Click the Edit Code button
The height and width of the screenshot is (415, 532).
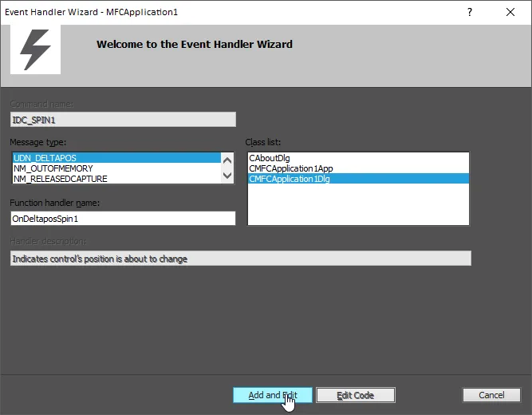(x=356, y=395)
